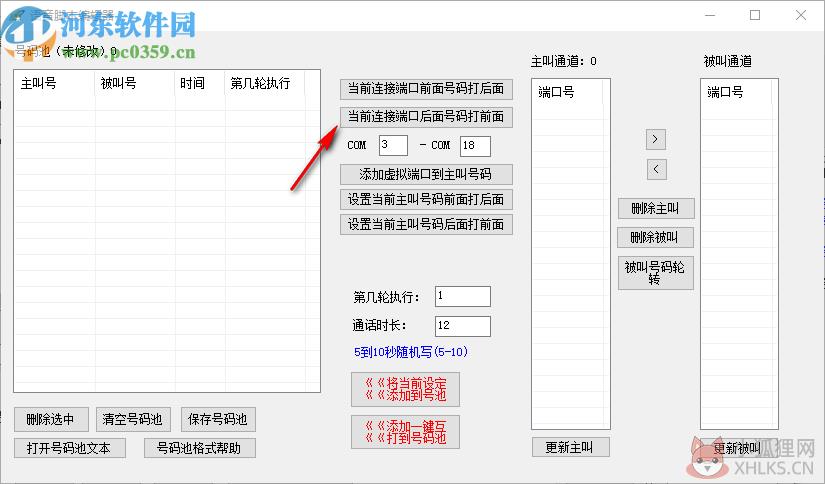Click the red 添加一键互打到号码池 button
The height and width of the screenshot is (484, 825).
coord(405,432)
